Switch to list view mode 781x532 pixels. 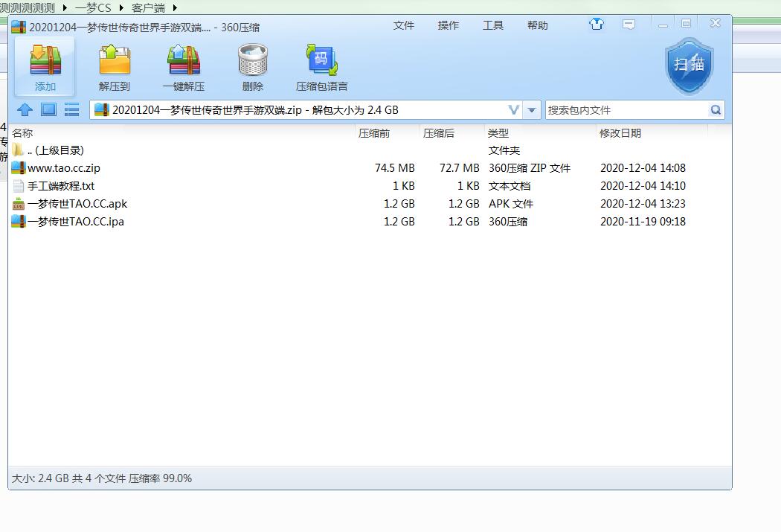tap(71, 110)
